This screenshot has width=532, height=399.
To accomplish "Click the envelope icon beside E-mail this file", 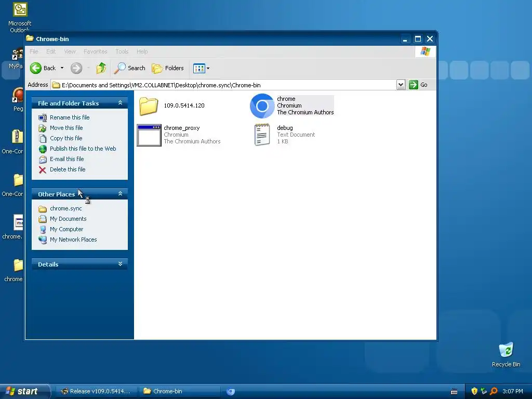I will point(43,159).
